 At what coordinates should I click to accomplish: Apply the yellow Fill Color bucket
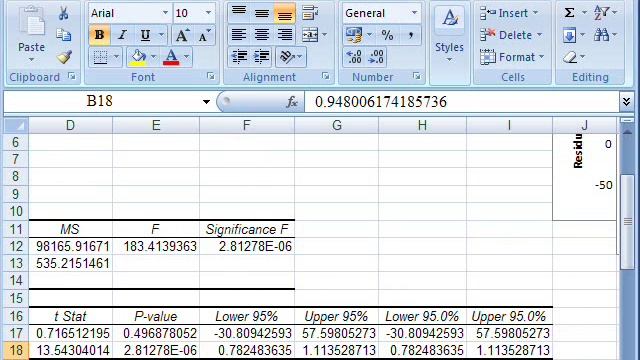coord(139,57)
